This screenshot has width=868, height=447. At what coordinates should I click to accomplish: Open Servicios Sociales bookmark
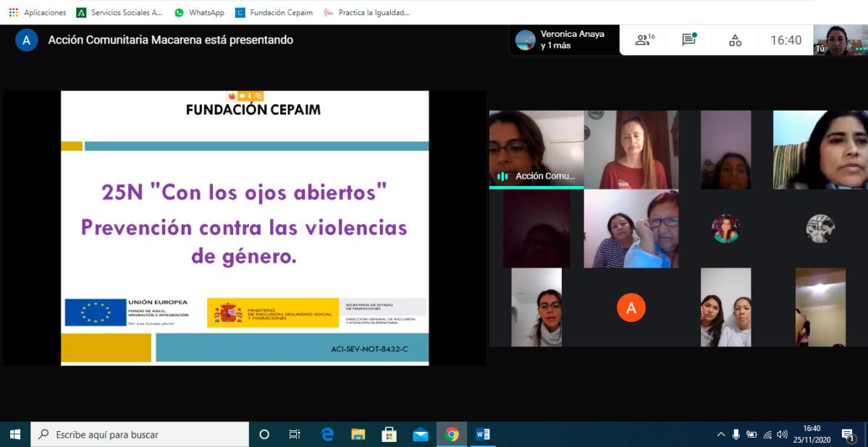(119, 12)
